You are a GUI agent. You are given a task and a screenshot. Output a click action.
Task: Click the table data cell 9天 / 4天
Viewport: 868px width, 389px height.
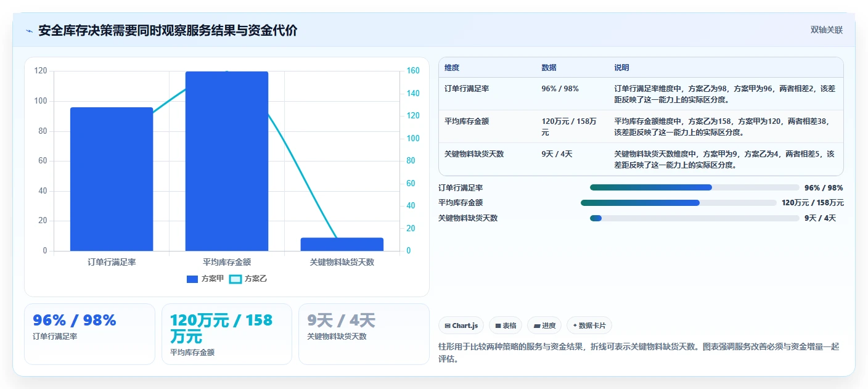[557, 154]
